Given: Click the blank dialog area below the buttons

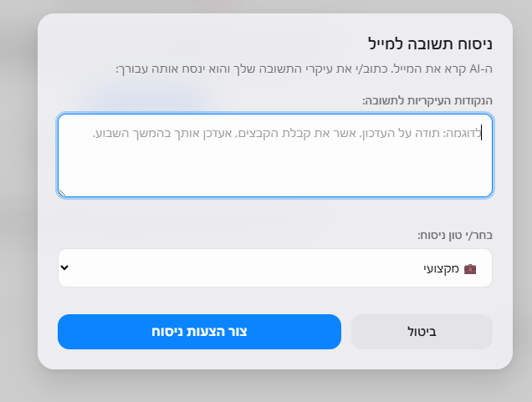Looking at the screenshot, I should coord(275,359).
